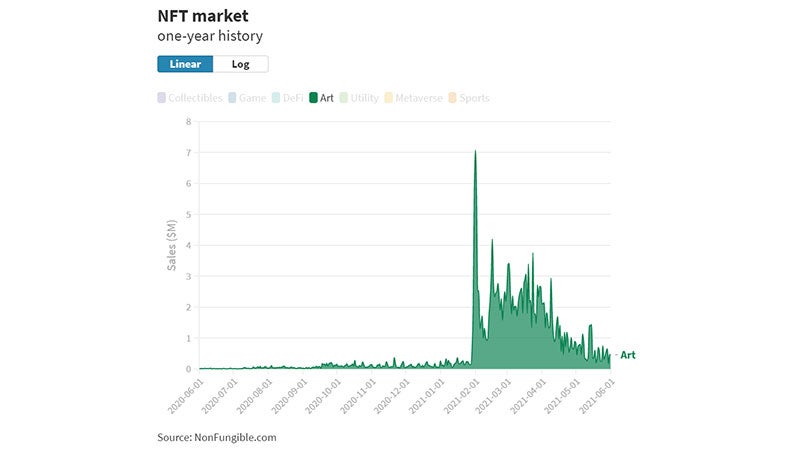Toggle the Collectibles series swatch
The height and width of the screenshot is (450, 800).
(162, 98)
